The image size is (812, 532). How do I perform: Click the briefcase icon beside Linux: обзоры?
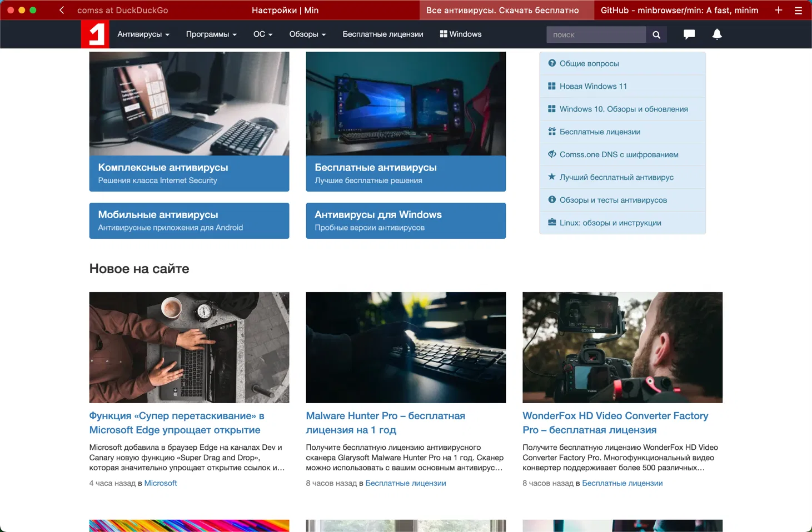pyautogui.click(x=552, y=223)
